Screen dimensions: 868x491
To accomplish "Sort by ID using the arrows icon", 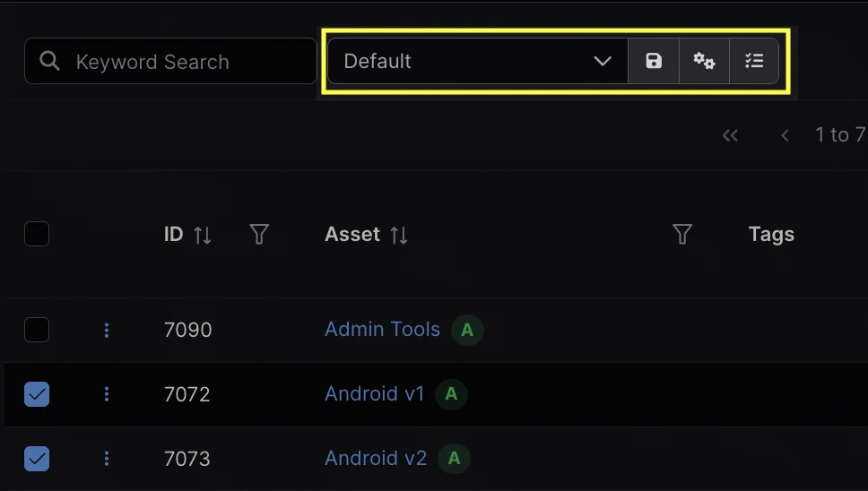I will click(203, 235).
